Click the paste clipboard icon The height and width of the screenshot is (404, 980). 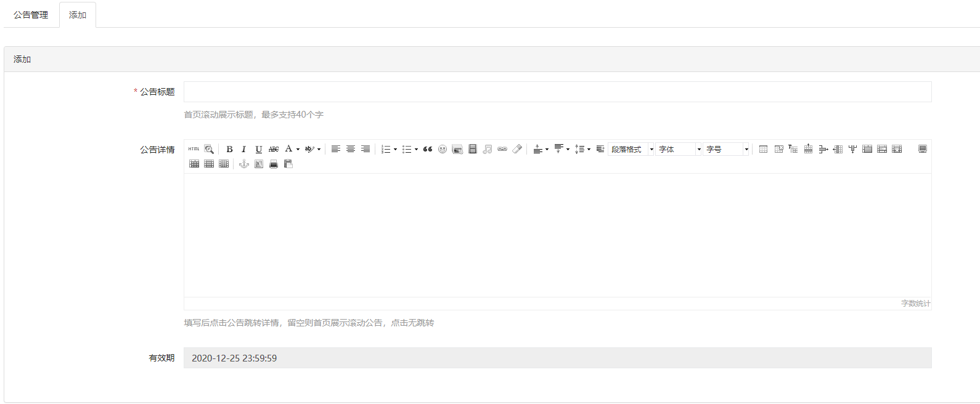tap(288, 164)
